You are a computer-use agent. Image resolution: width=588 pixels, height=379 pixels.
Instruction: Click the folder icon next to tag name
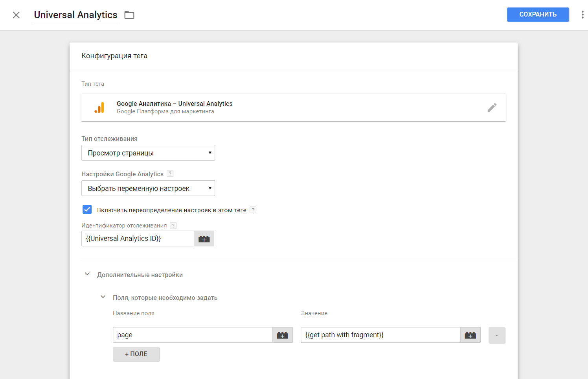[x=129, y=15]
